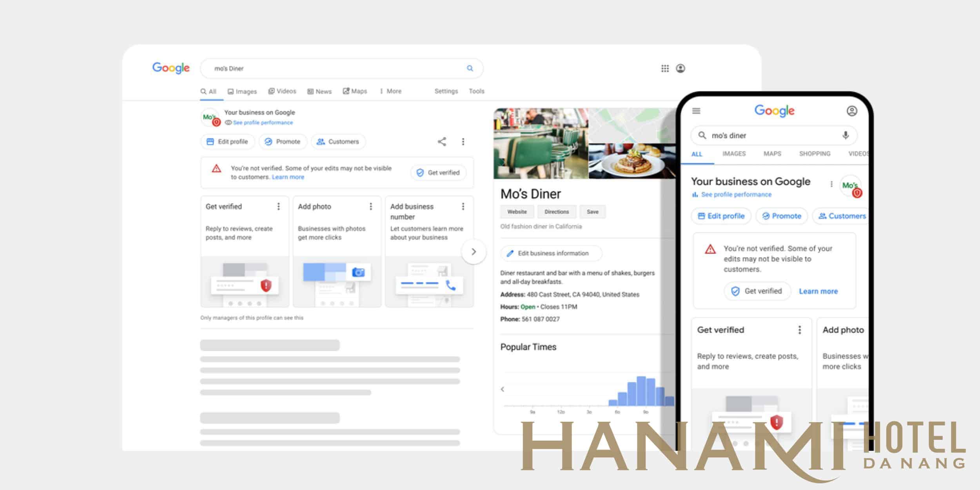Click the account avatar icon at top right
The height and width of the screenshot is (490, 980).
tap(681, 68)
